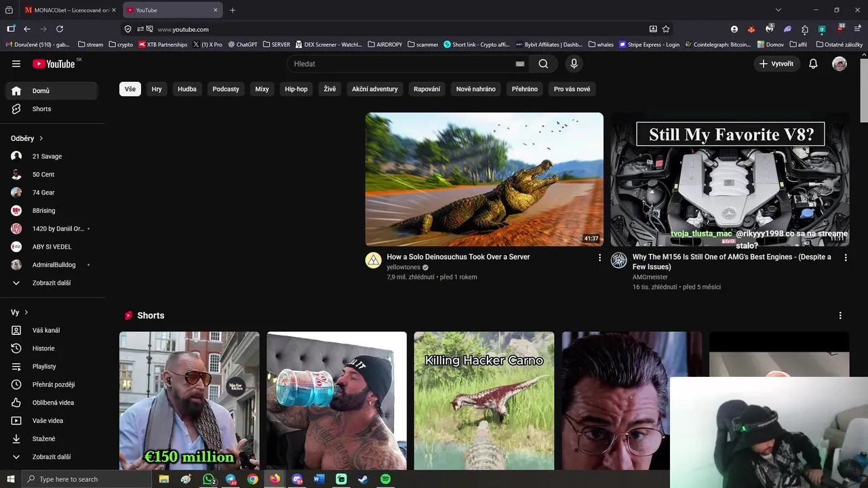Select the Vše filter chip
The width and height of the screenshot is (868, 488).
click(130, 89)
